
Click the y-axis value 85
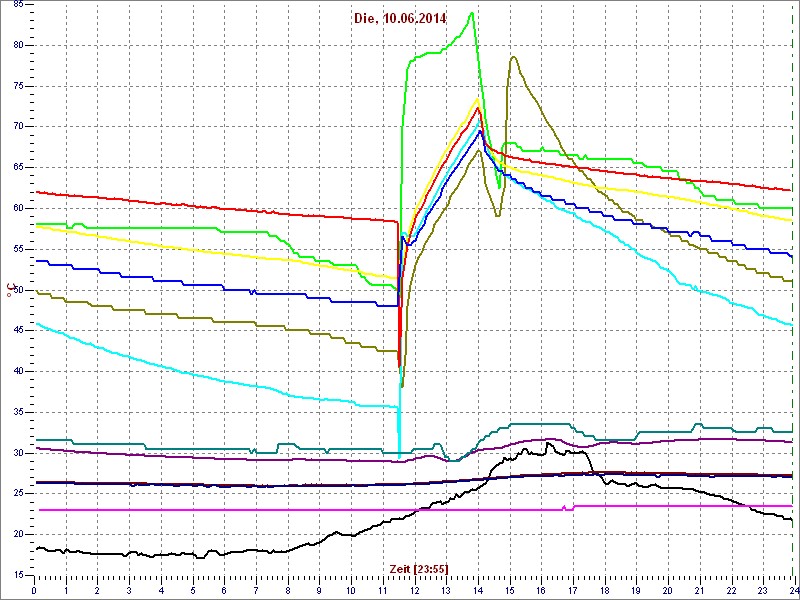tap(16, 5)
